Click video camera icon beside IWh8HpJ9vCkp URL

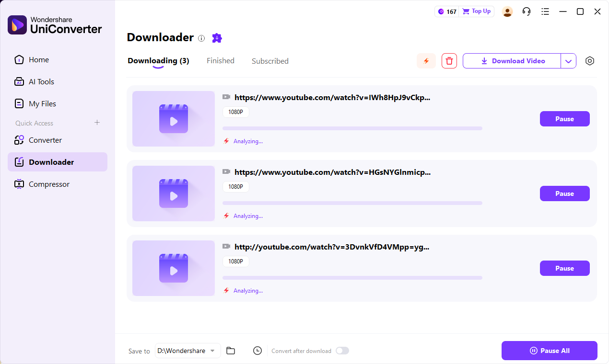coord(226,97)
